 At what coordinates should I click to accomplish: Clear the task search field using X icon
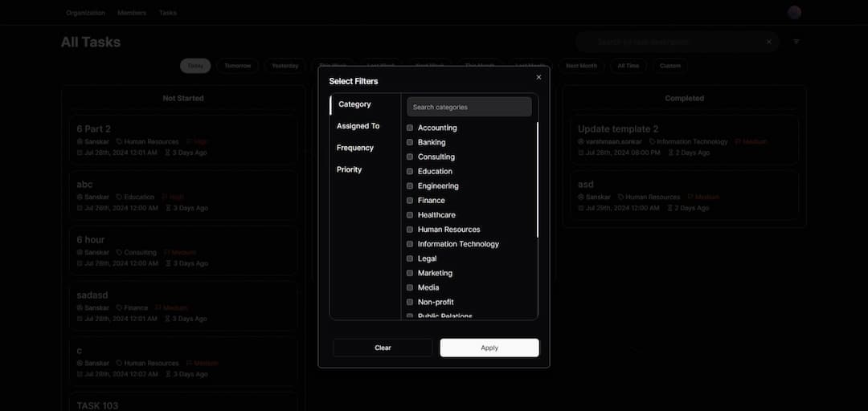[768, 42]
